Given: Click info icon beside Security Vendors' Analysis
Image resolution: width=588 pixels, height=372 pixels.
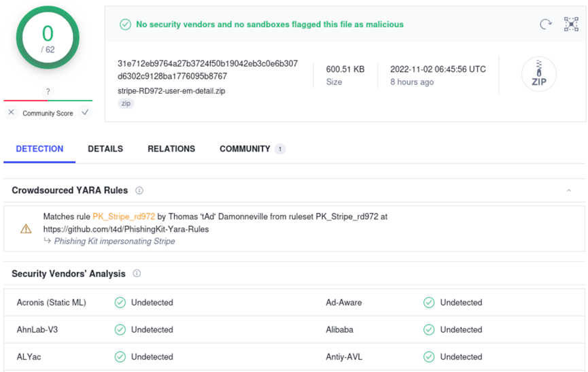Looking at the screenshot, I should click(x=137, y=274).
